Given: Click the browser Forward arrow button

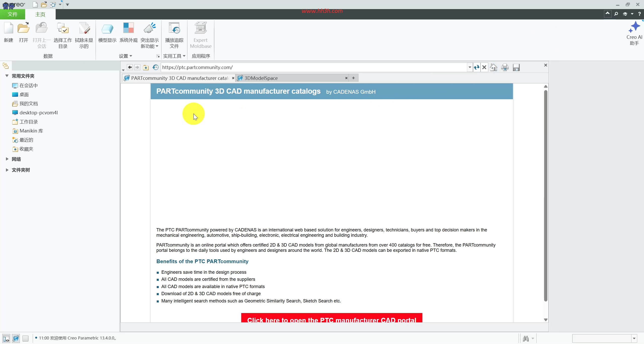Looking at the screenshot, I should click(x=137, y=67).
